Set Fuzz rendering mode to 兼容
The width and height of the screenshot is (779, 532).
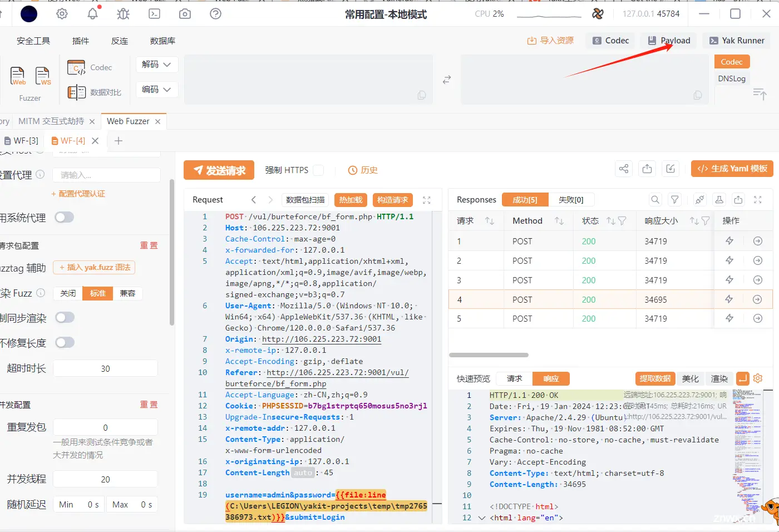point(127,293)
